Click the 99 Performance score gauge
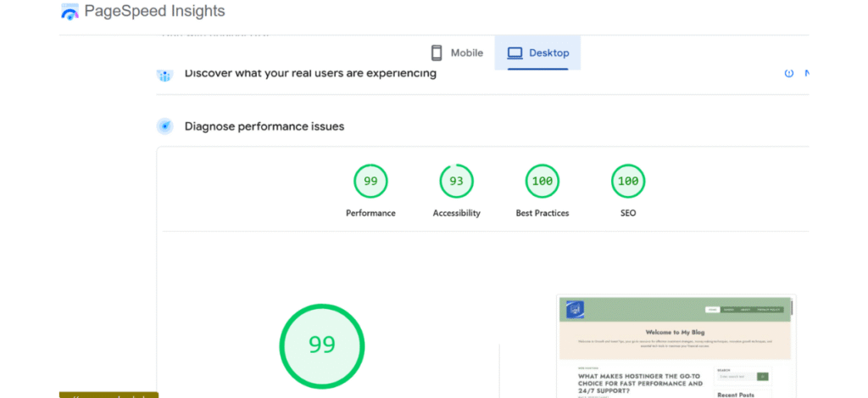Image resolution: width=868 pixels, height=398 pixels. pyautogui.click(x=371, y=182)
